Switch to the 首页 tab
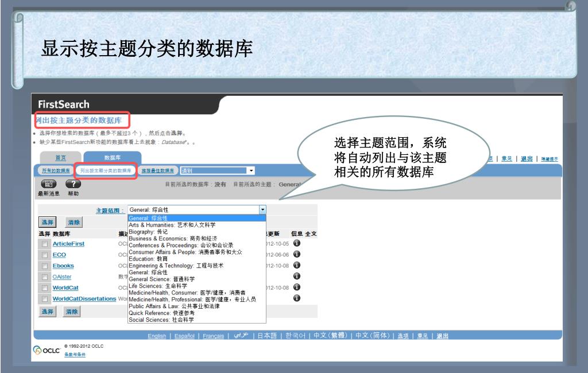The width and height of the screenshot is (588, 373). tap(60, 158)
